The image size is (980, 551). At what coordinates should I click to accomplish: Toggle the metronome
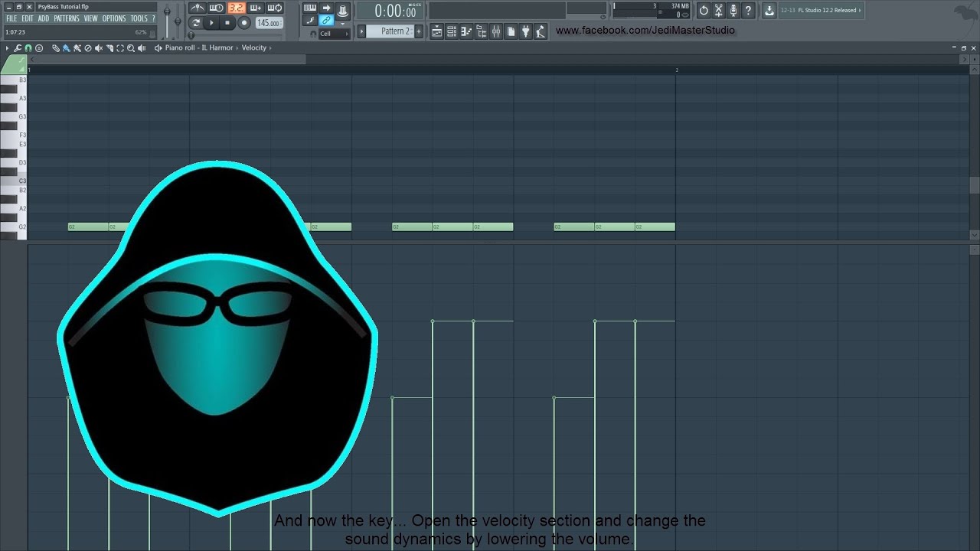(x=198, y=8)
